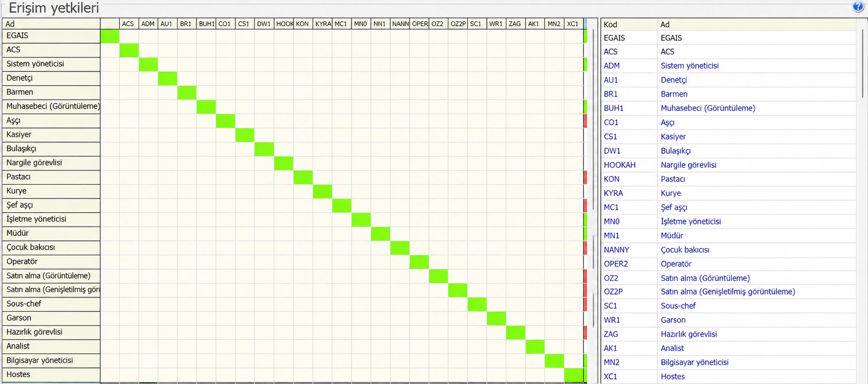Click 'Bilgisayar yöneticisi' name in the code list
The height and width of the screenshot is (384, 868).
(694, 362)
